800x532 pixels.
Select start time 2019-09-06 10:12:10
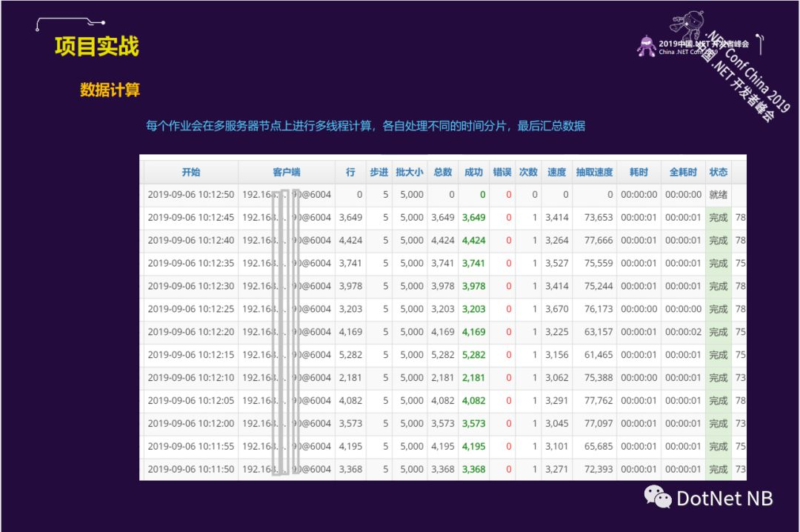191,378
